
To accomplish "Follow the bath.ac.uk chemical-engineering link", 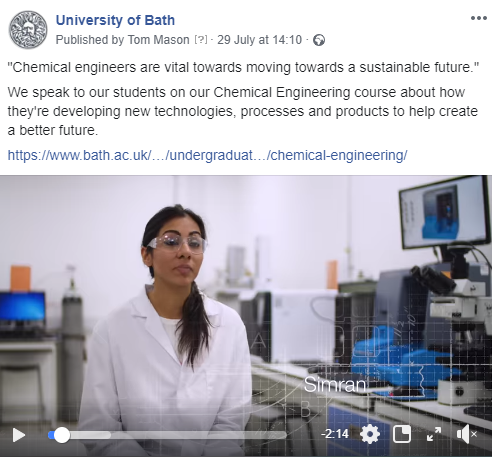I will 207,155.
